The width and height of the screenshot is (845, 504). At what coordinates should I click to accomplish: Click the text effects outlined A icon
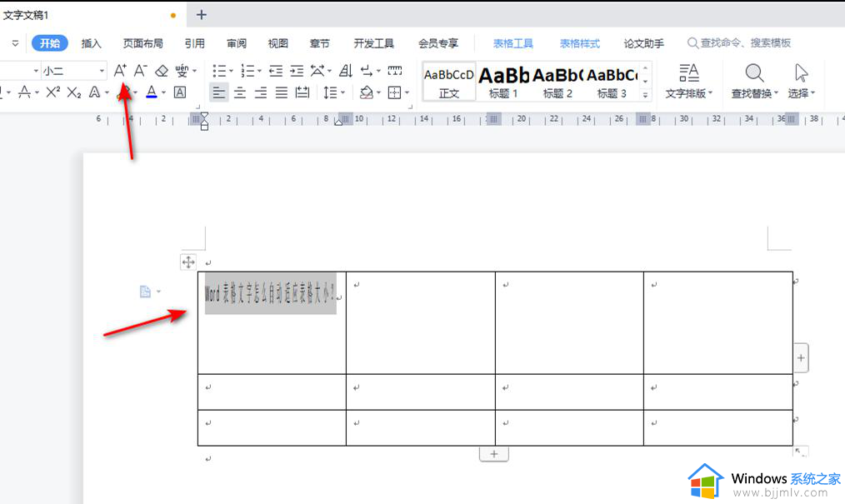coord(95,92)
